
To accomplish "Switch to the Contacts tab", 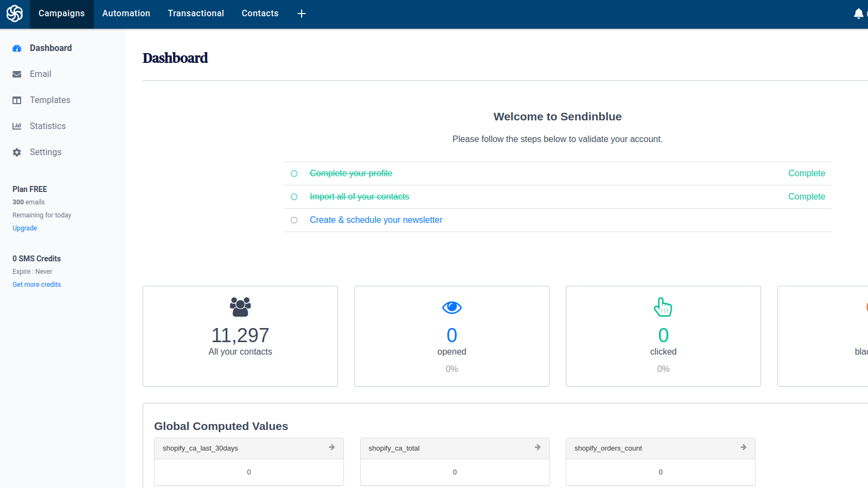I will [260, 14].
